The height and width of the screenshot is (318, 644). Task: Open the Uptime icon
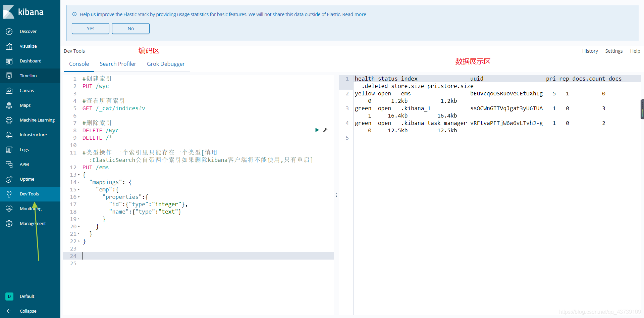pyautogui.click(x=9, y=179)
